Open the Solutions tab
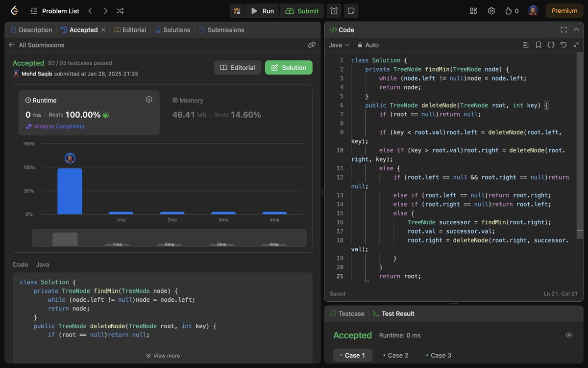 pos(172,30)
